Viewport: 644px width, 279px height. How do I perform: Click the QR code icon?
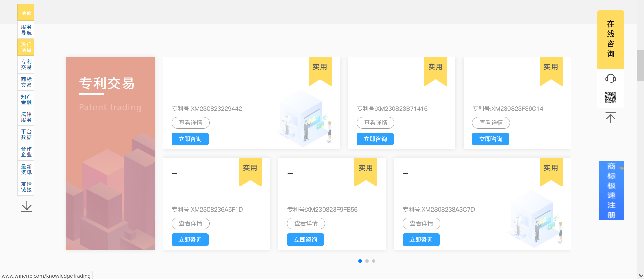coord(610,98)
